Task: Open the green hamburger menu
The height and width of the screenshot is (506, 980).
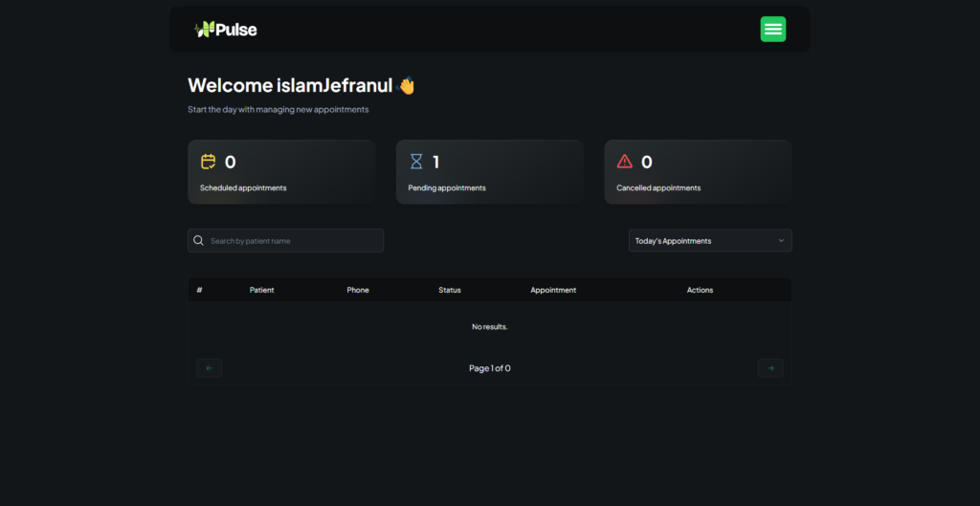Action: tap(772, 30)
